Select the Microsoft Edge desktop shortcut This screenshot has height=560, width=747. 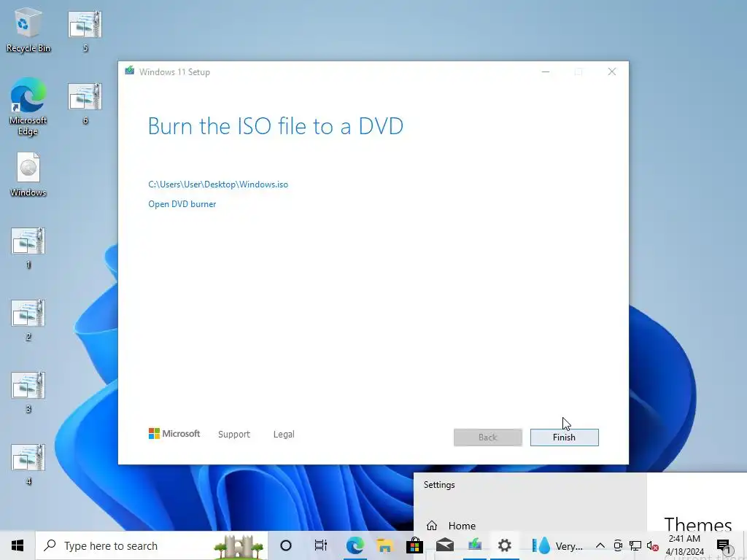coord(28,106)
